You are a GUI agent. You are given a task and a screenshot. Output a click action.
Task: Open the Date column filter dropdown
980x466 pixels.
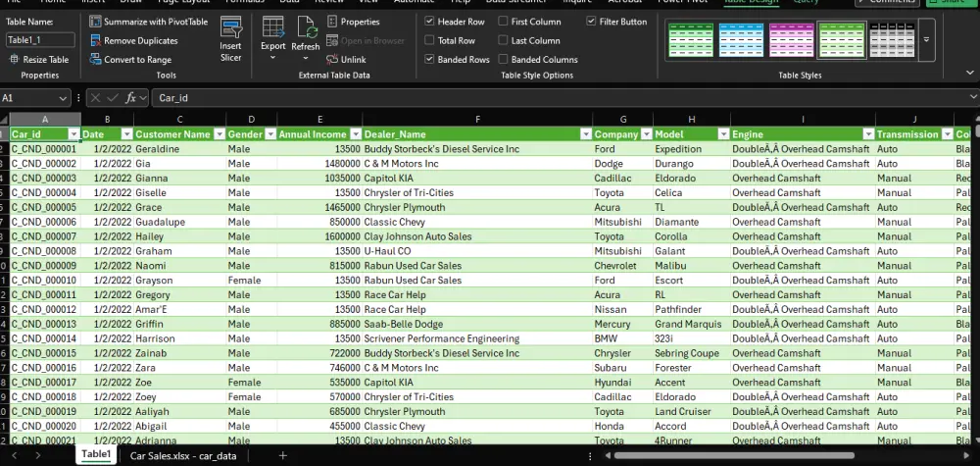pyautogui.click(x=126, y=134)
